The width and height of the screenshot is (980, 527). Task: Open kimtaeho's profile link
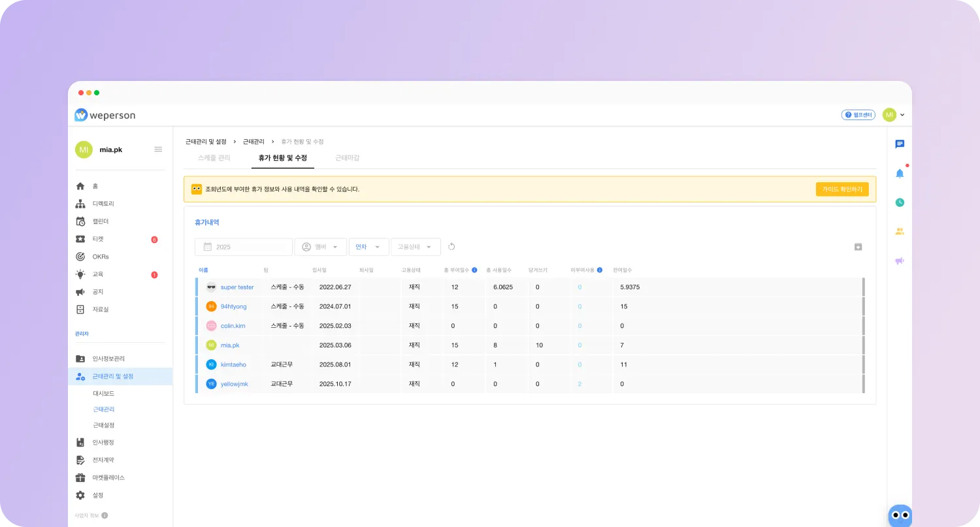click(233, 364)
